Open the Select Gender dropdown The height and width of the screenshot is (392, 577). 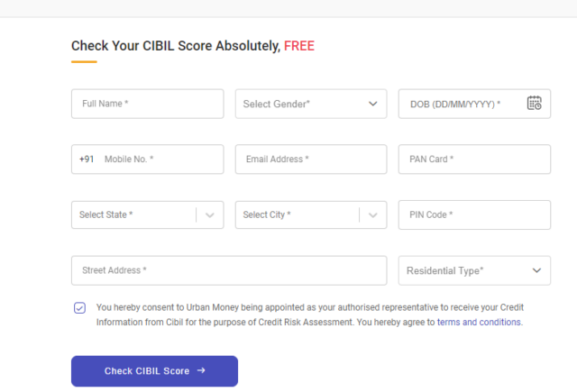(x=311, y=104)
